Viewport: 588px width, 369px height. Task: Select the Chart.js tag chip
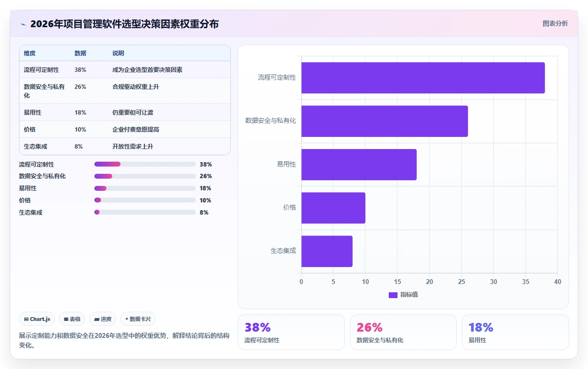[x=37, y=319]
